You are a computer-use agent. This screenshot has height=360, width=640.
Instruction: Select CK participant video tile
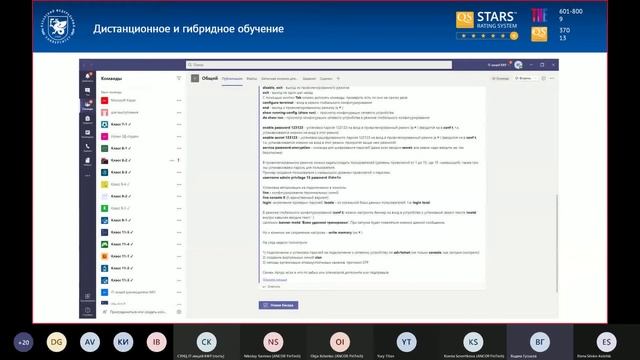tap(207, 342)
